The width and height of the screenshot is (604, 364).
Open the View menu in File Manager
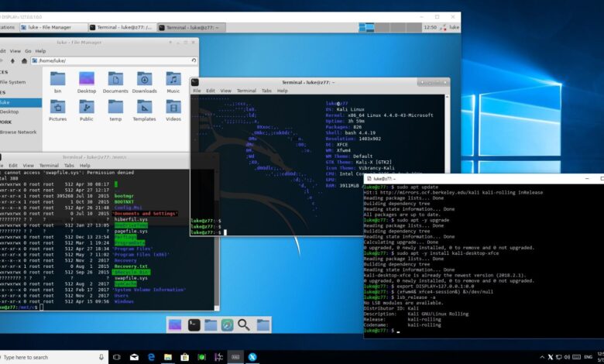click(x=15, y=51)
